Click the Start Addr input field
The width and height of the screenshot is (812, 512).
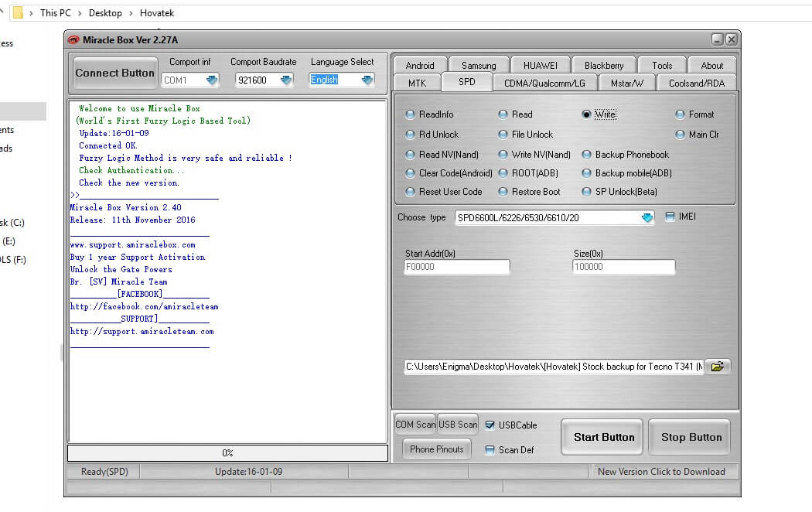(456, 267)
